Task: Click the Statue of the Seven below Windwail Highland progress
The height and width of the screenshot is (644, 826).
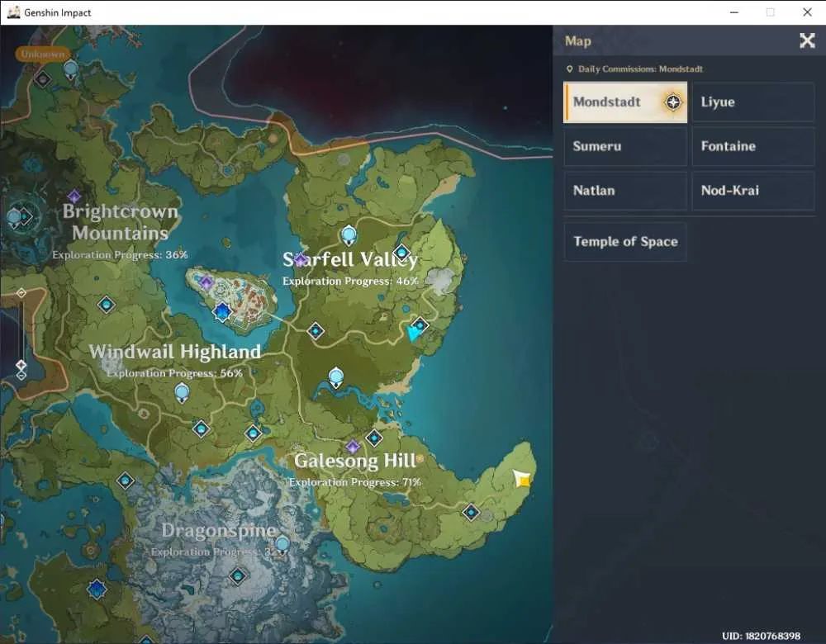Action: 182,393
